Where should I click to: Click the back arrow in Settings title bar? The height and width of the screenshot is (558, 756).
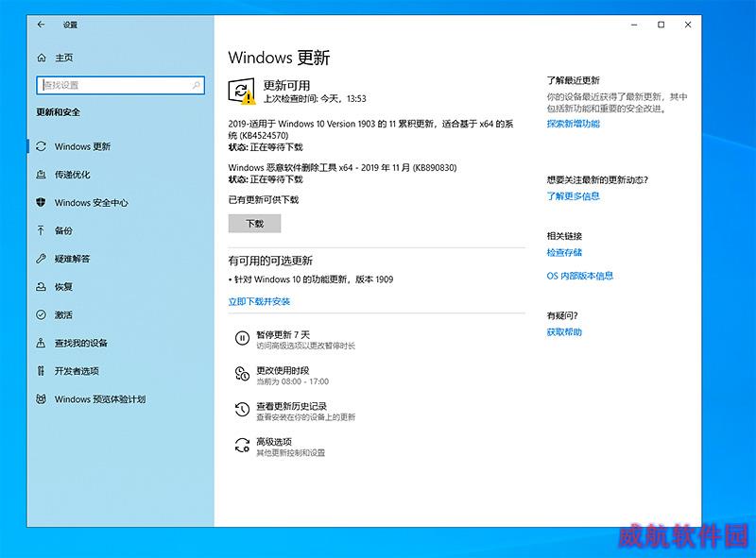[x=41, y=25]
